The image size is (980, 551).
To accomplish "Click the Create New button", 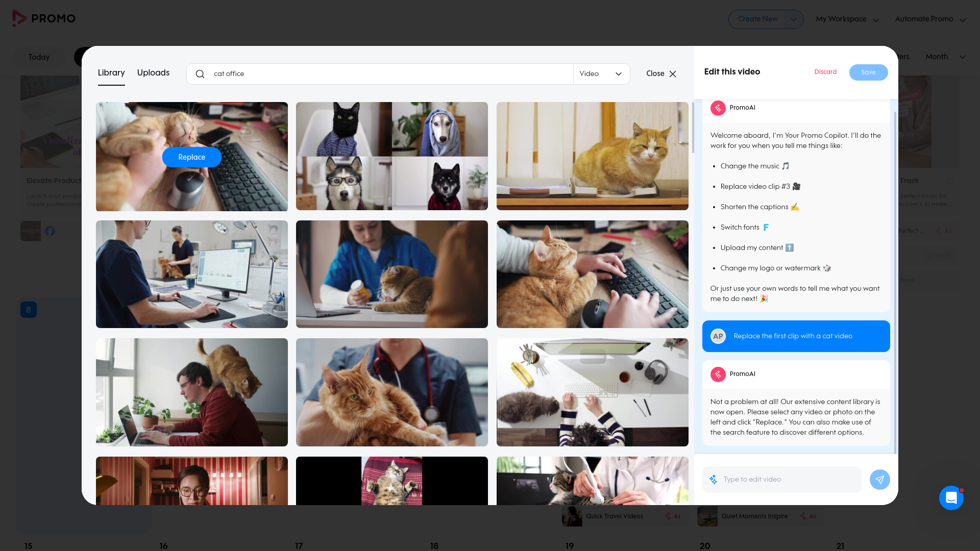I will point(757,19).
